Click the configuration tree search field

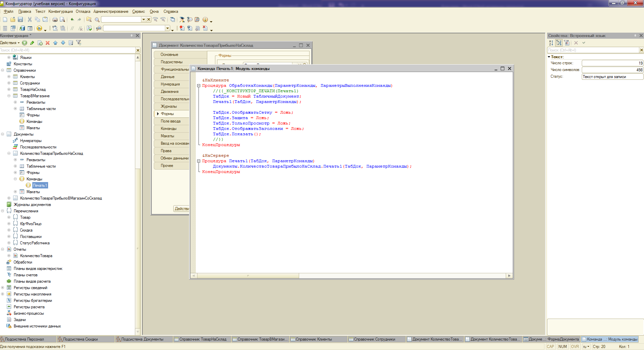(x=67, y=50)
